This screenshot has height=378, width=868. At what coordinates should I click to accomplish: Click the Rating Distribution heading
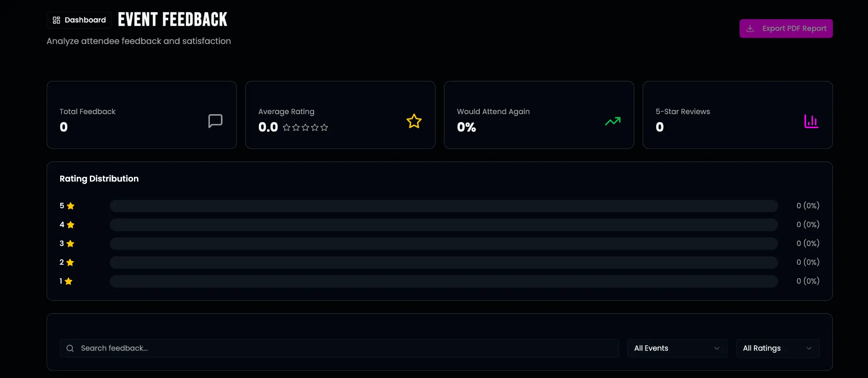(99, 179)
